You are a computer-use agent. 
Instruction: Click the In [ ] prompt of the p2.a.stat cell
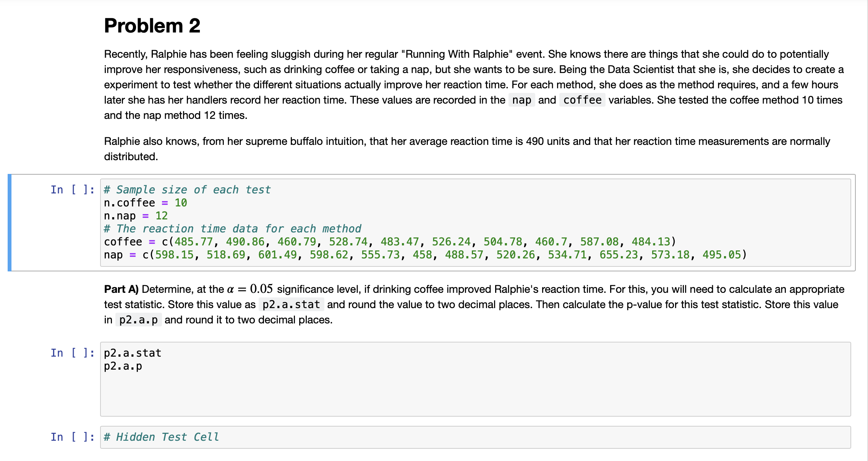point(72,352)
